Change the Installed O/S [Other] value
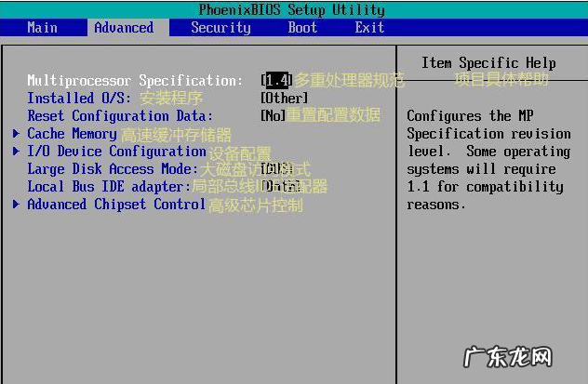 pyautogui.click(x=285, y=99)
